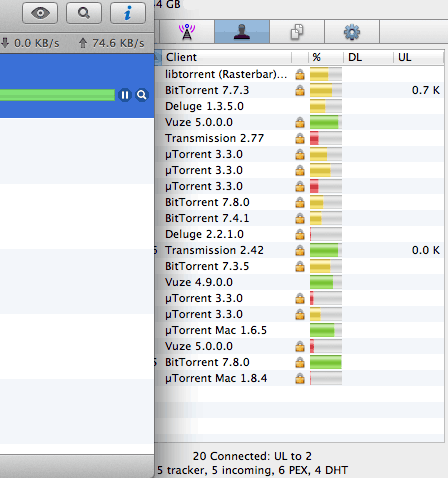Switch to the Options gear tab
The height and width of the screenshot is (478, 448).
(x=352, y=32)
